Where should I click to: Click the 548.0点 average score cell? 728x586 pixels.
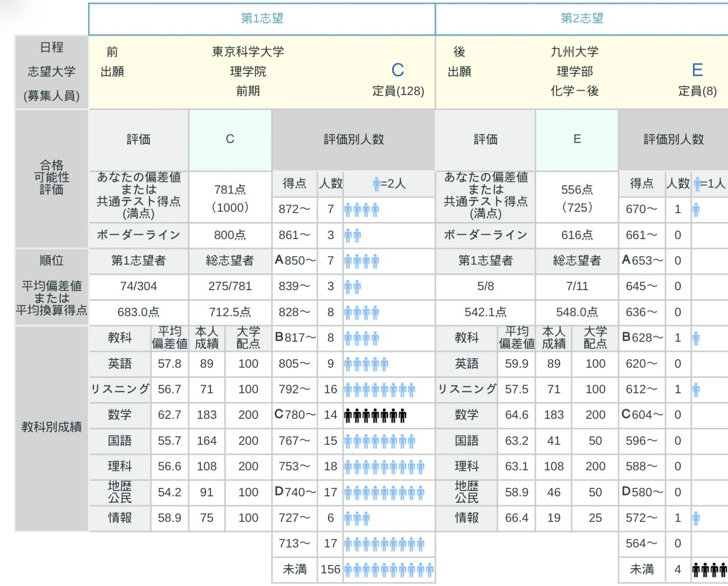(x=577, y=312)
